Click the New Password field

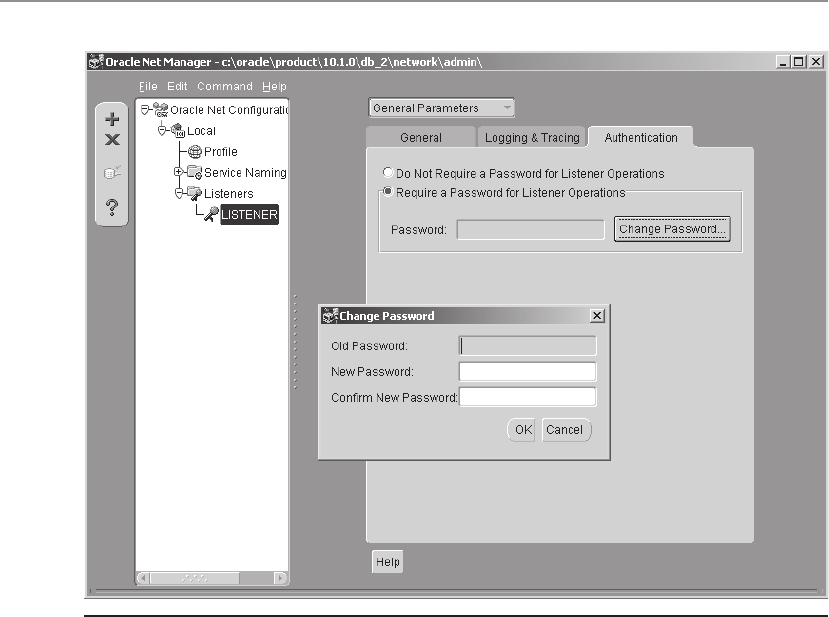pos(528,371)
